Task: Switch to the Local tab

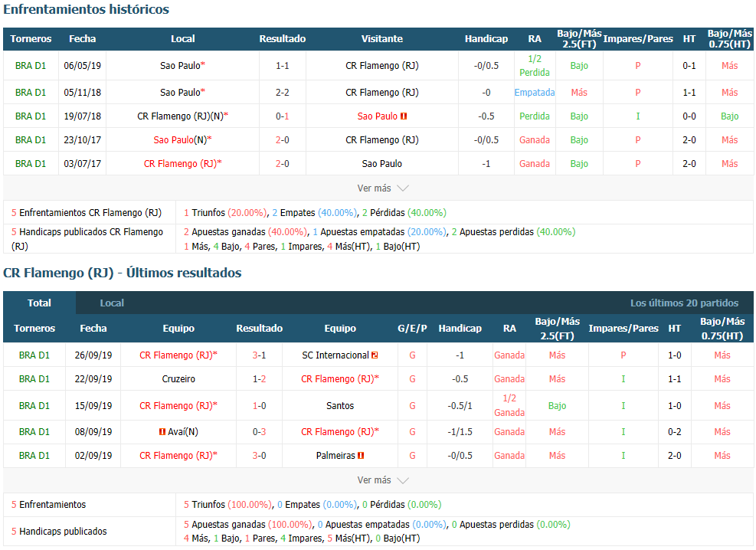Action: tap(112, 303)
